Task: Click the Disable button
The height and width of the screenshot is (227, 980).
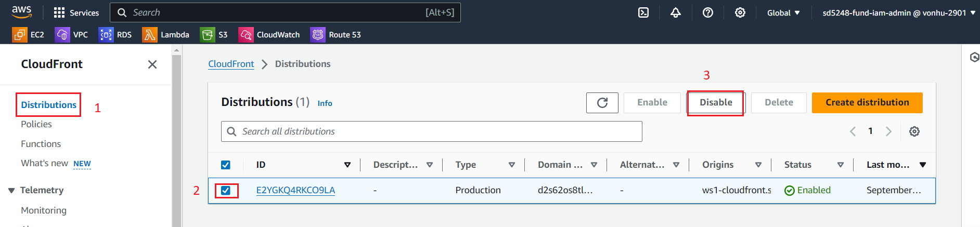Action: coord(716,103)
